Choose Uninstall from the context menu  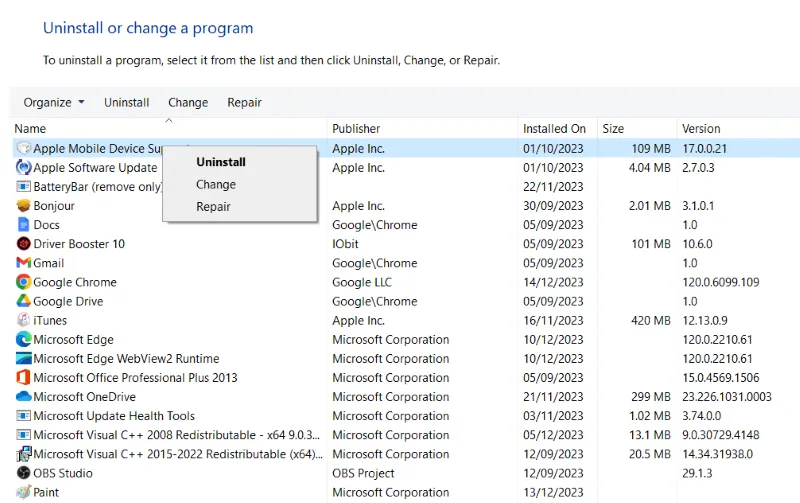221,162
